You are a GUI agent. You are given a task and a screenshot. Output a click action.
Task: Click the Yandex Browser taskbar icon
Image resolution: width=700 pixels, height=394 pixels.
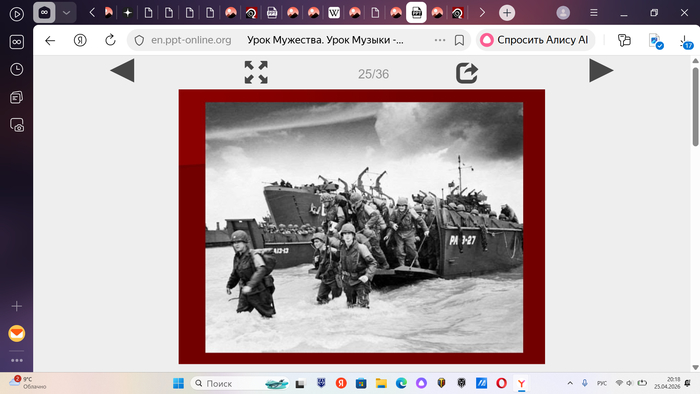coord(521,383)
